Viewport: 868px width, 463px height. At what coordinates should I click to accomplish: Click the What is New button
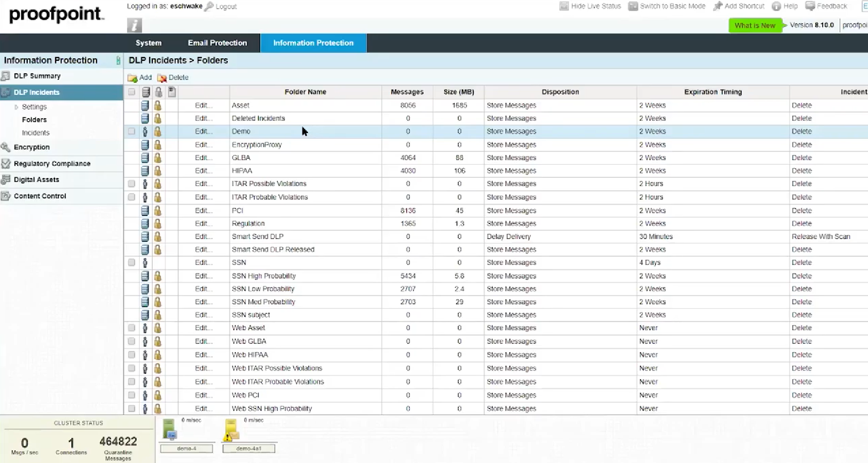[x=755, y=25]
